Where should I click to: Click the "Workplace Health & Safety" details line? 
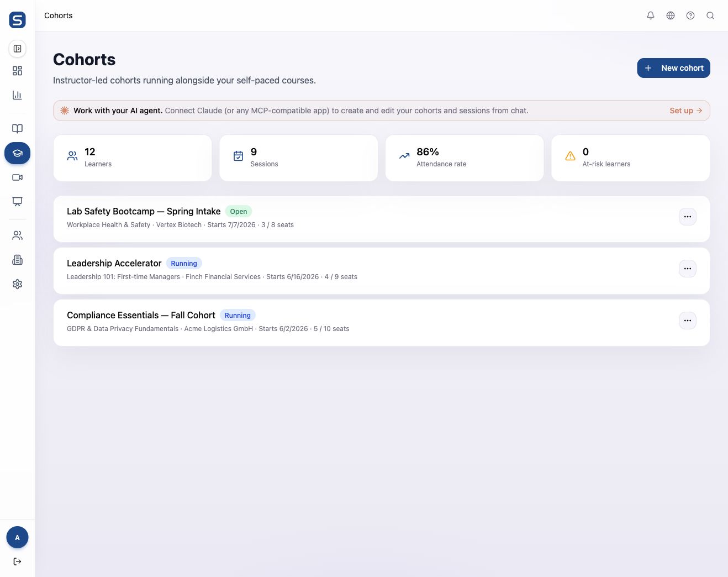(180, 225)
